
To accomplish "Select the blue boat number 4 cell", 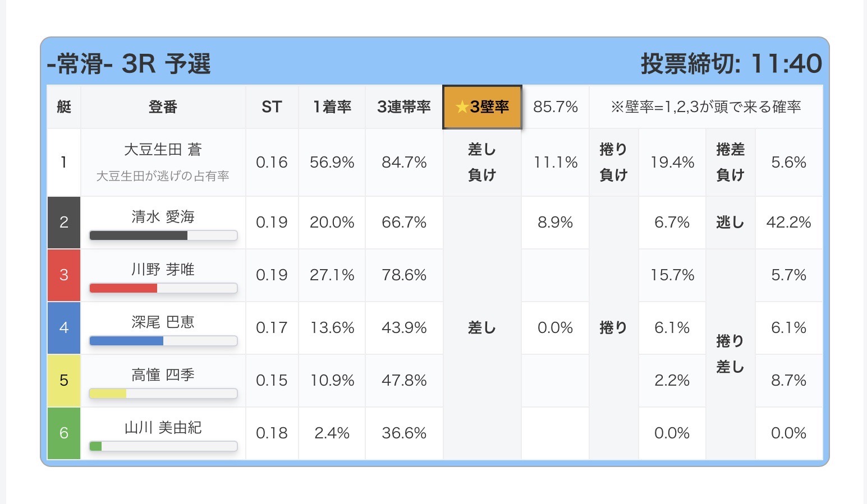I will (x=64, y=328).
